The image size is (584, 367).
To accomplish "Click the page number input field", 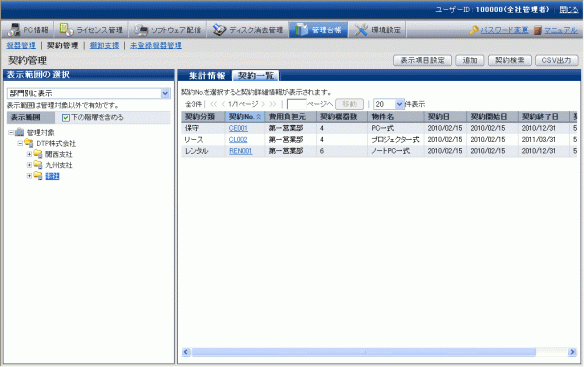I will tap(296, 104).
